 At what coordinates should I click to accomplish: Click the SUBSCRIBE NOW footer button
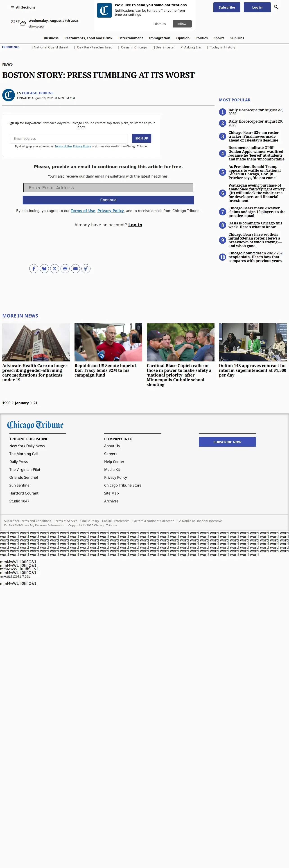click(227, 442)
